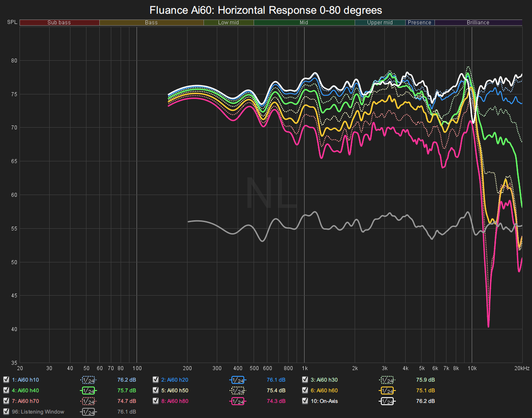
Task: Select the "2: Ai60 h20" legend label
Action: (x=175, y=380)
